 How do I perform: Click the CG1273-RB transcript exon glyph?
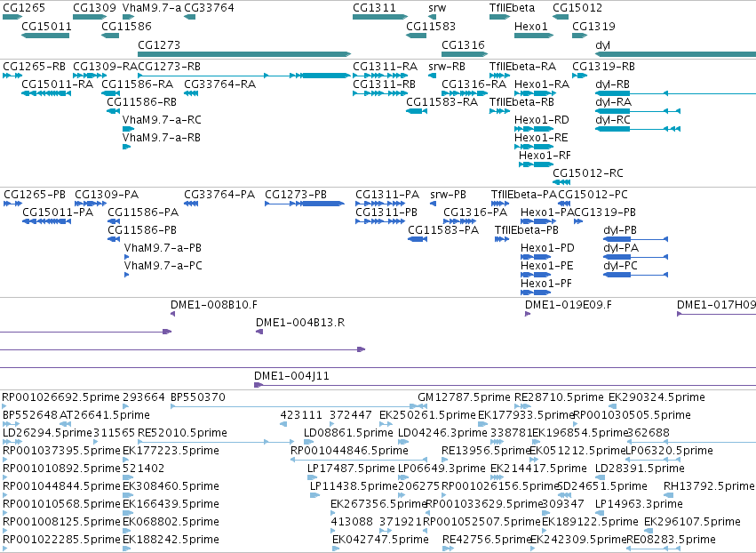(x=325, y=76)
